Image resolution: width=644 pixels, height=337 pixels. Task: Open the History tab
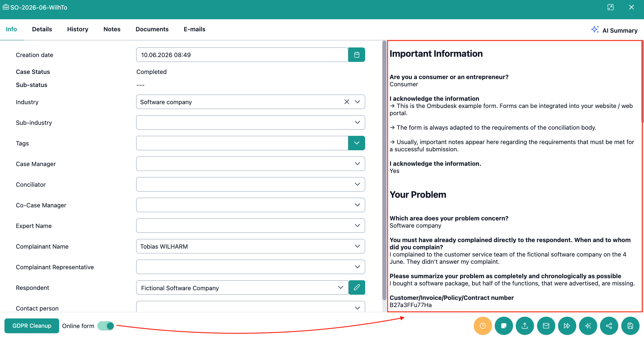tap(78, 29)
